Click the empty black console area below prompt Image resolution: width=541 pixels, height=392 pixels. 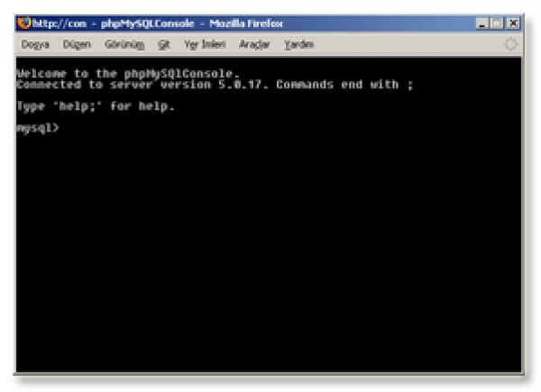coord(269,251)
